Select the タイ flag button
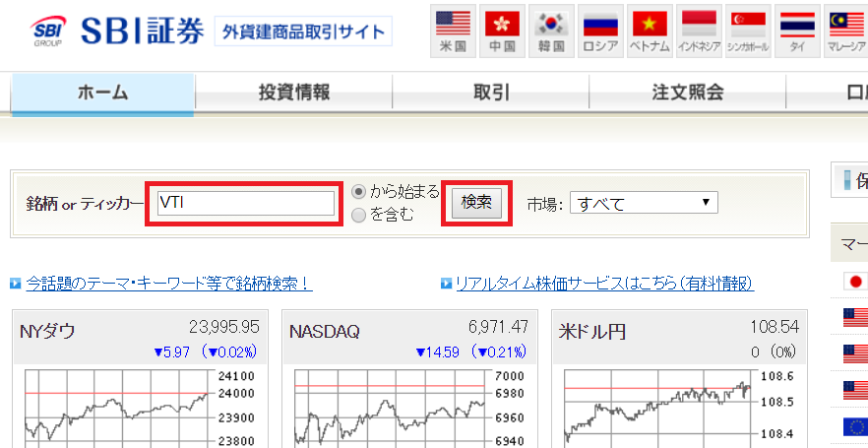This screenshot has width=868, height=448. pyautogui.click(x=798, y=31)
